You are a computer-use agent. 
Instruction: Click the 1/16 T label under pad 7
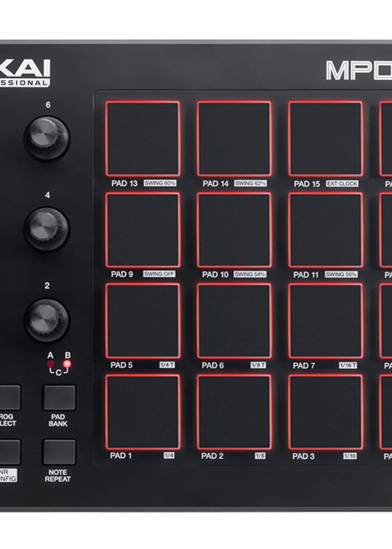(x=348, y=365)
